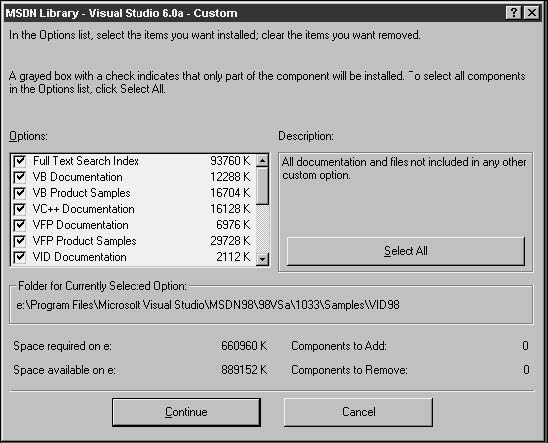Click the 16128 K size value
This screenshot has height=443, width=548.
coord(230,209)
